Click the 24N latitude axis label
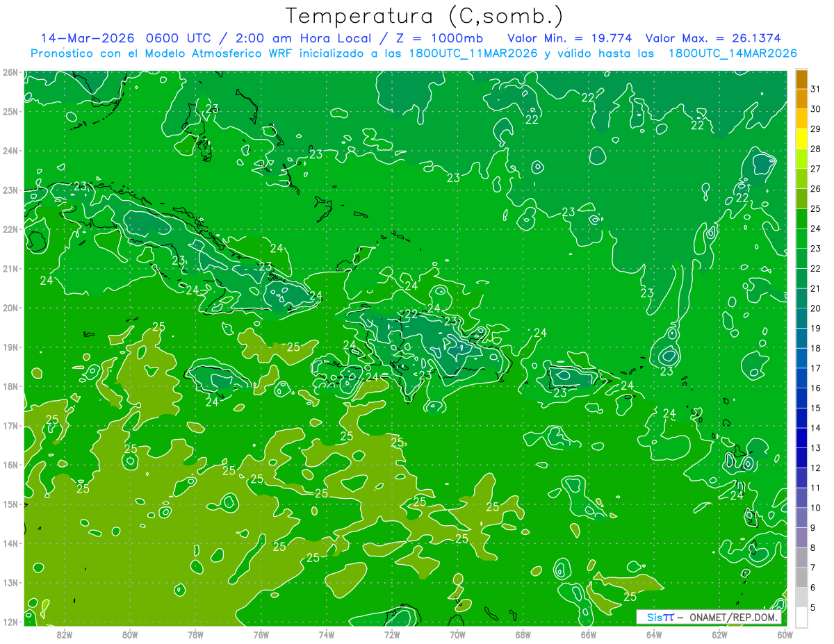This screenshot has height=644, width=834. [x=10, y=151]
